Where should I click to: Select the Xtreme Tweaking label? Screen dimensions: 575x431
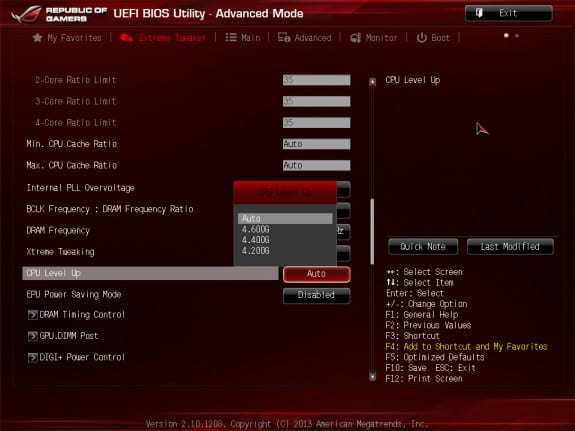pos(60,252)
